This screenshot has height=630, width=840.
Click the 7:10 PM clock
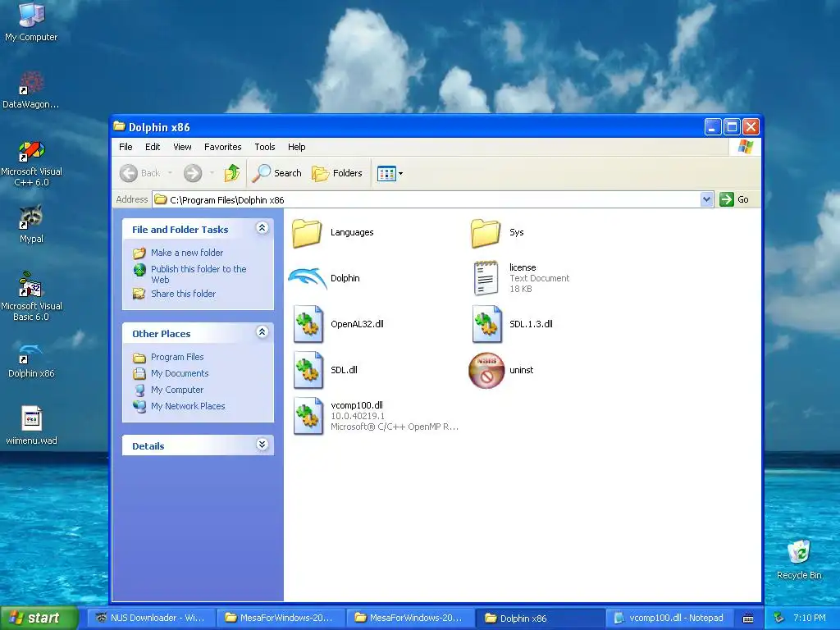click(x=810, y=618)
